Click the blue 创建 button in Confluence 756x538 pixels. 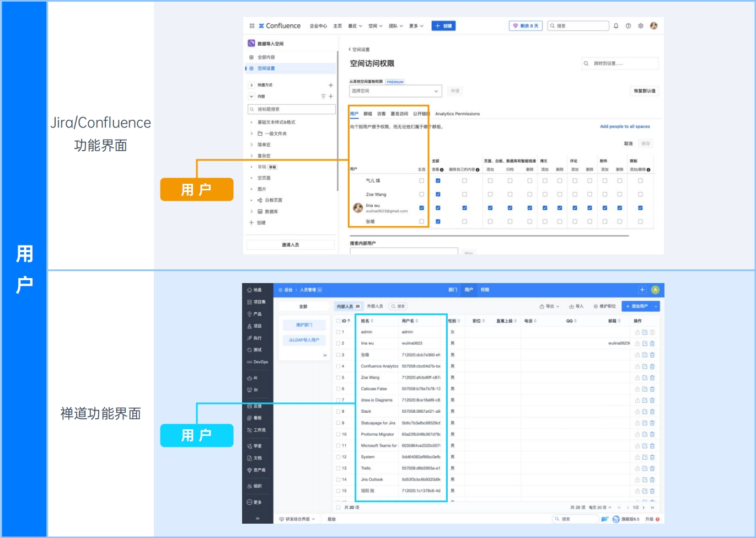tap(443, 26)
